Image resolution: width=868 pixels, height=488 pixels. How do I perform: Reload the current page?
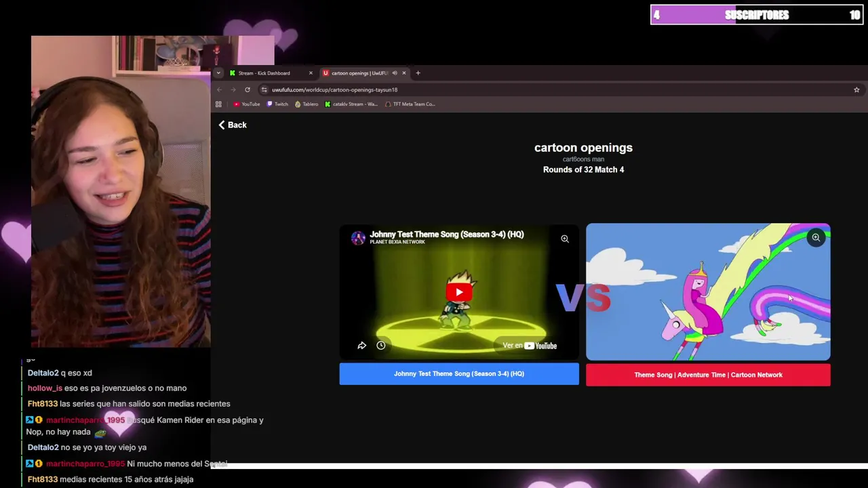[248, 89]
